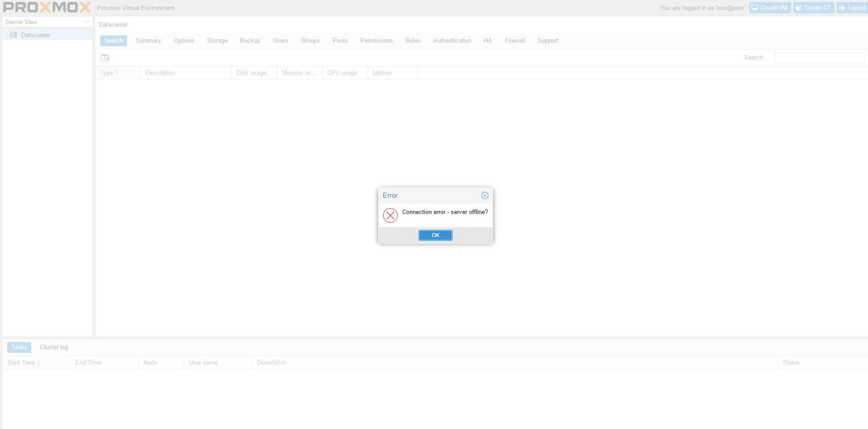
Task: Switch to the Cluster log tab
Action: 54,347
